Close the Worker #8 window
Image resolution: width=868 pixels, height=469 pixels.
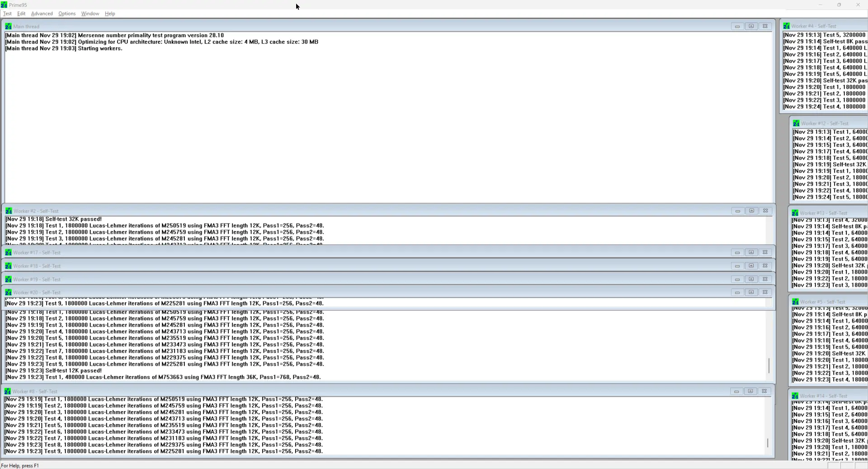[x=764, y=391]
